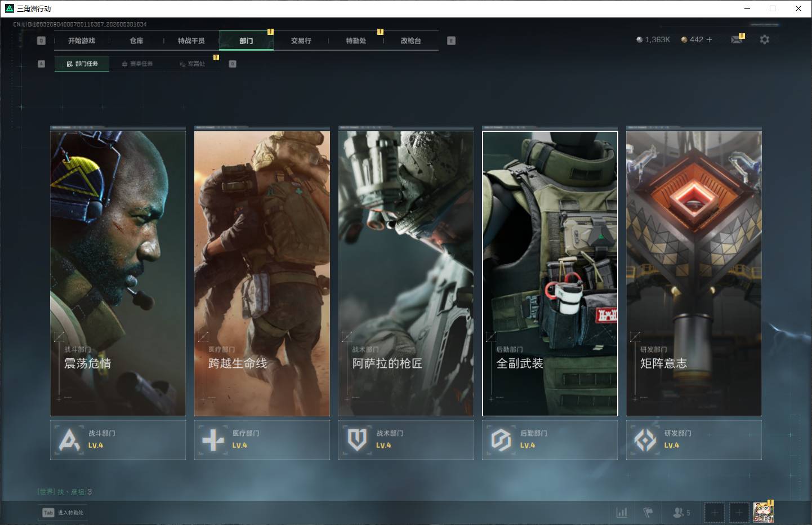Select the 特战干员 tab
This screenshot has width=812, height=525.
click(191, 41)
